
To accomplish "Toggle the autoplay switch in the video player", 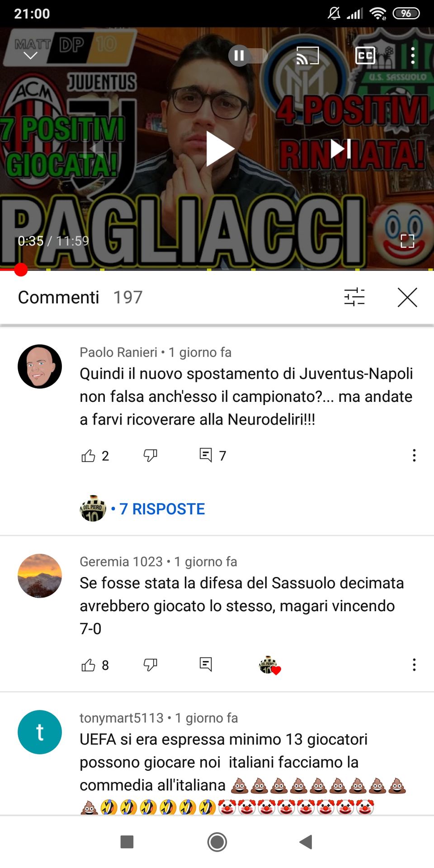I will point(248,56).
